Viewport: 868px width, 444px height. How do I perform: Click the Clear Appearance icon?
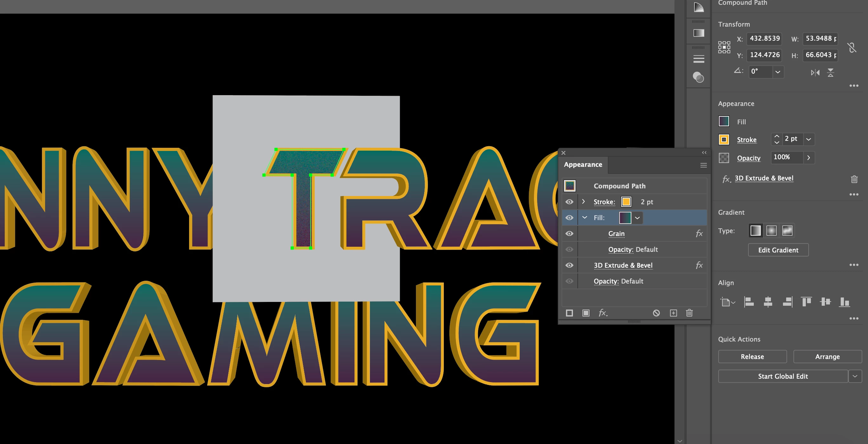[656, 313]
